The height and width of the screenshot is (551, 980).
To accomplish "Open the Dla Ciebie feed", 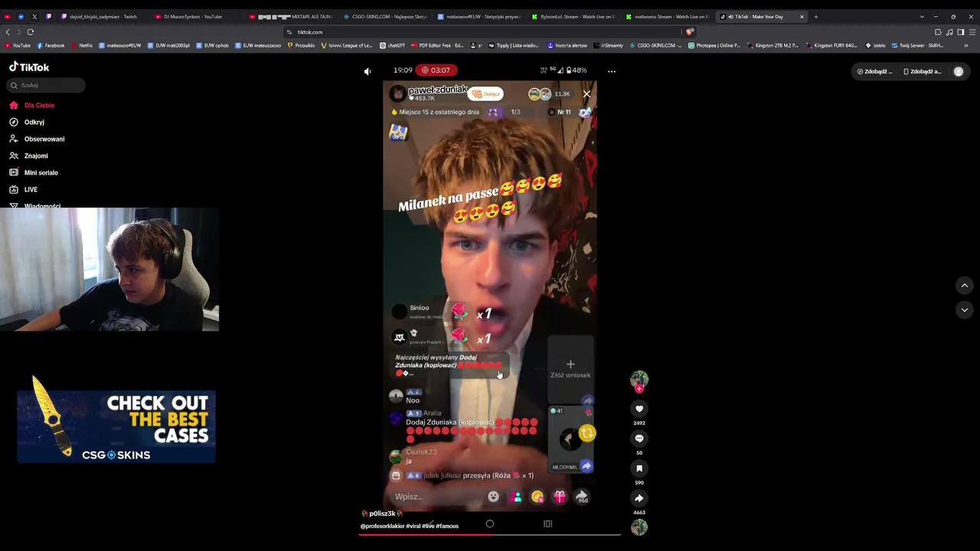I will click(x=32, y=106).
